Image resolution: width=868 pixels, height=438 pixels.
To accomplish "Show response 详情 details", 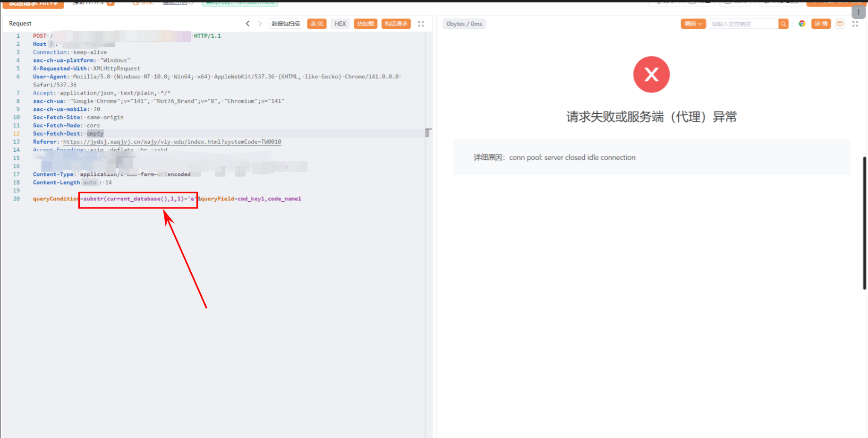I will (x=821, y=24).
